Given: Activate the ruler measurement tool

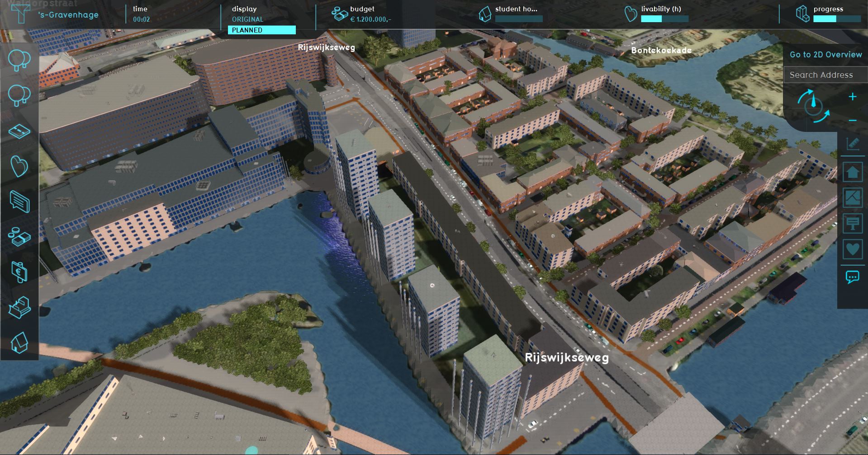Looking at the screenshot, I should pyautogui.click(x=852, y=144).
